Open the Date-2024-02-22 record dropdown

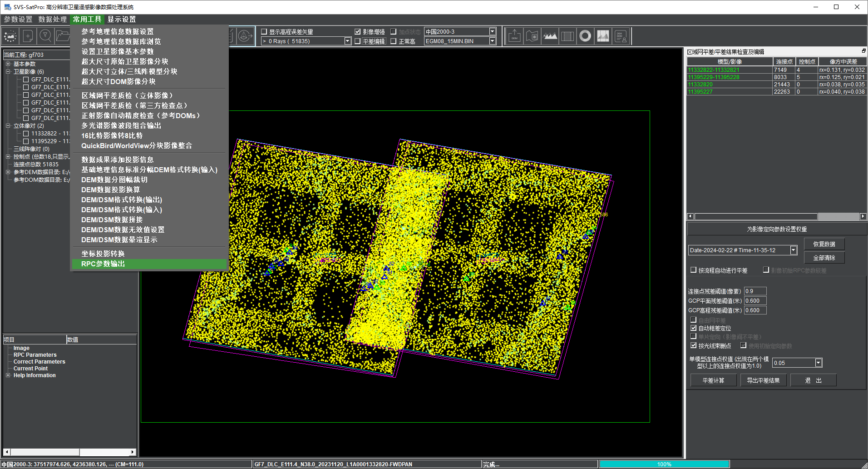[794, 250]
